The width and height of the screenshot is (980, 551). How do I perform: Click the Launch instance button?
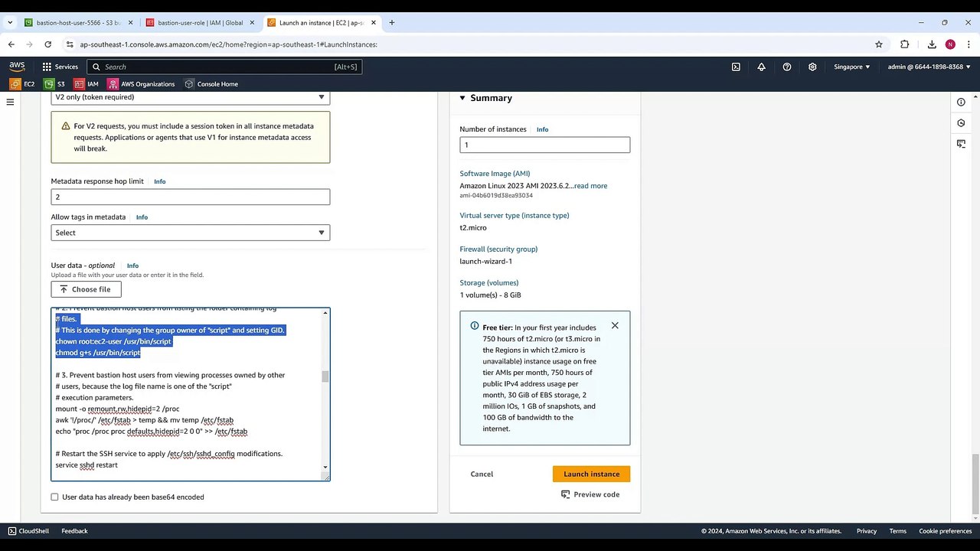[x=591, y=474]
